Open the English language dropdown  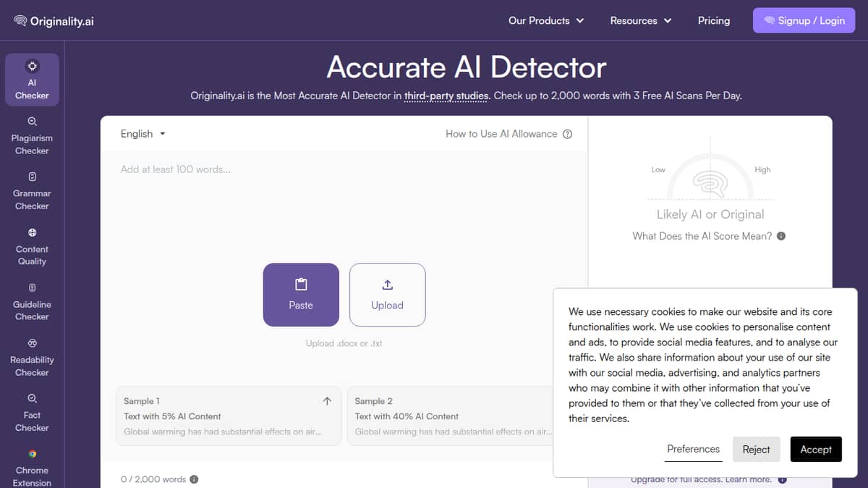pyautogui.click(x=143, y=134)
